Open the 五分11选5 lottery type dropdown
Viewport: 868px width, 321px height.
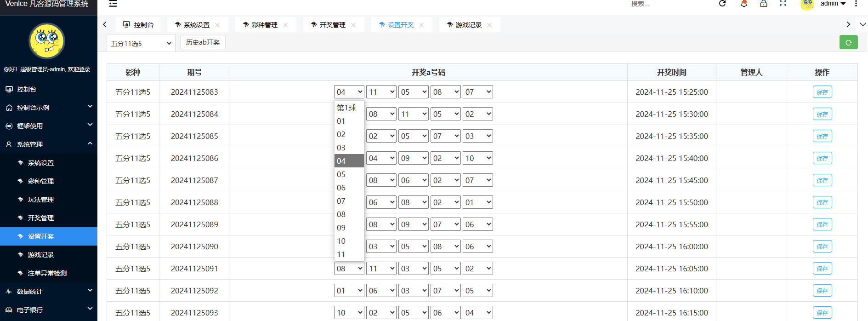click(x=141, y=43)
